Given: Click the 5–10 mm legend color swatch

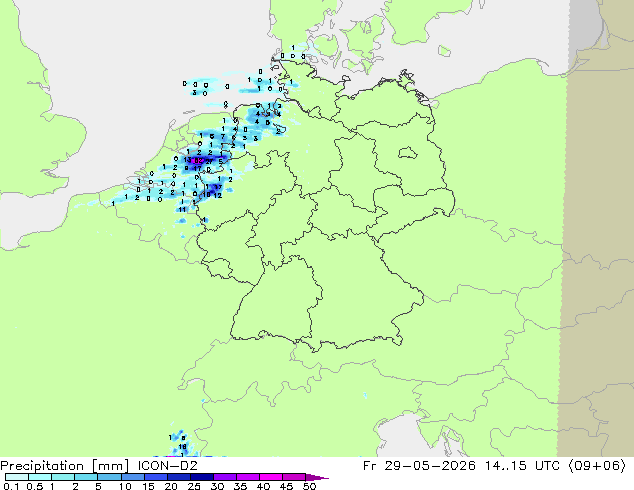Looking at the screenshot, I should click(x=109, y=477).
